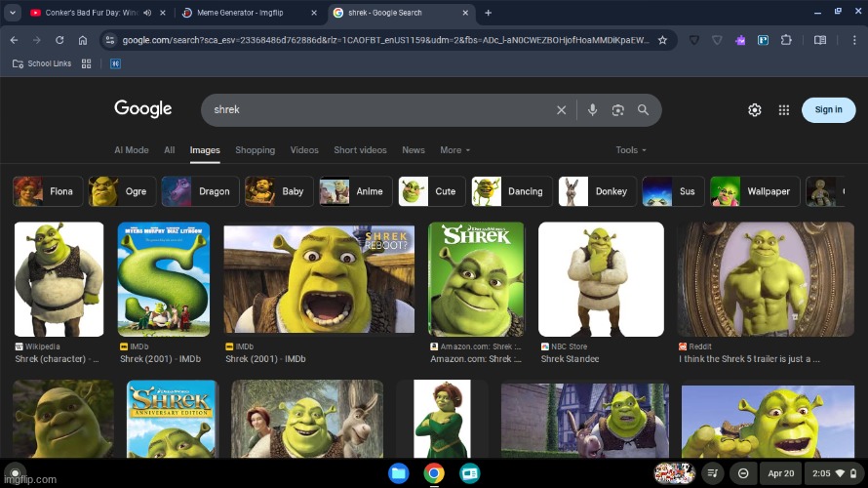Open the media controls tray icon
868x488 pixels.
tap(713, 473)
